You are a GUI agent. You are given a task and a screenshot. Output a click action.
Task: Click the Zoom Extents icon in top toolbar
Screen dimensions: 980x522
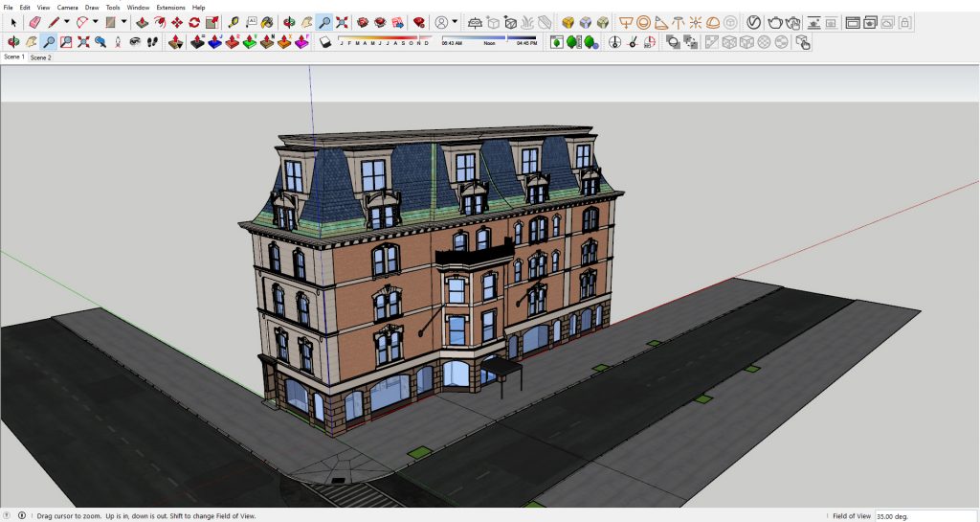click(x=342, y=22)
